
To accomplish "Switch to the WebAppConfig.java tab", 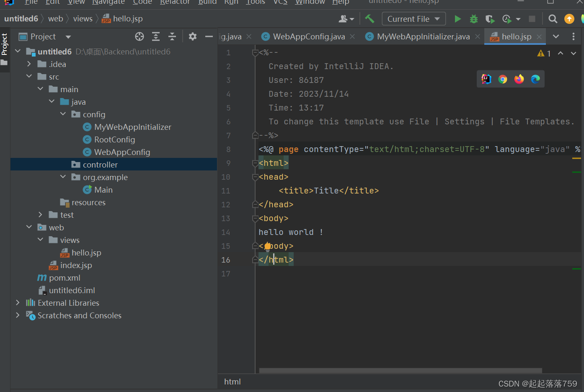I will click(x=309, y=36).
